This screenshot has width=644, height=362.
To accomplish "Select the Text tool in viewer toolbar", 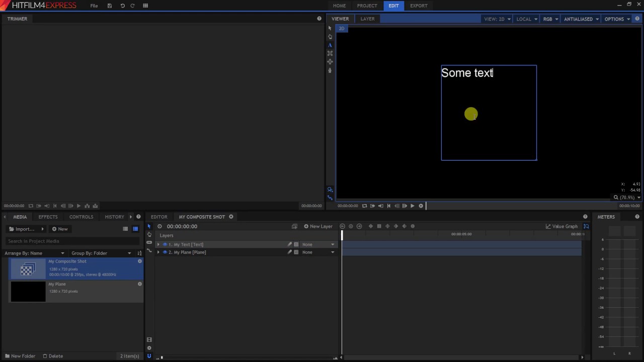I will pyautogui.click(x=330, y=45).
